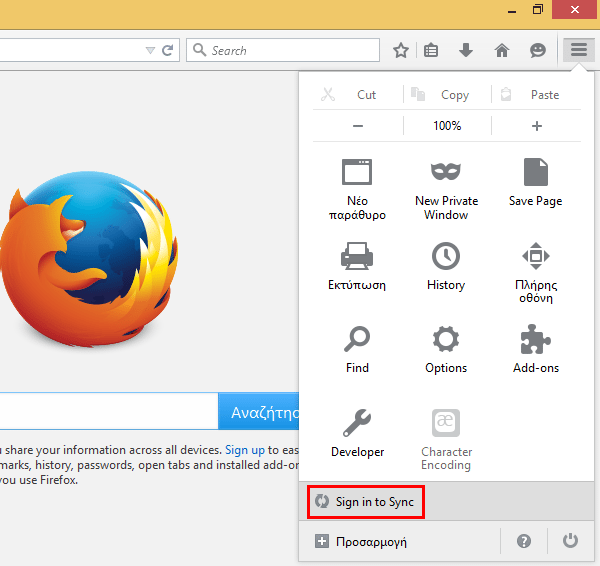Zoom out with the minus button
Image resolution: width=600 pixels, height=566 pixels.
[358, 126]
